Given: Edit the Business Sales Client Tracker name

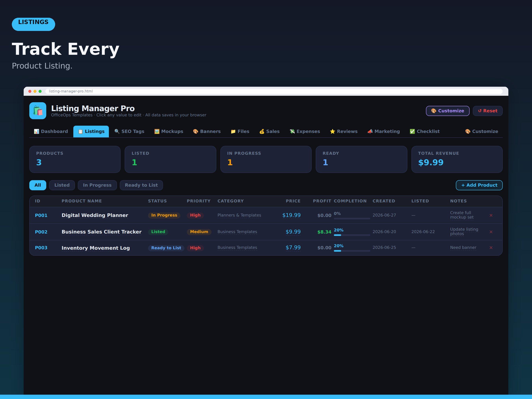Looking at the screenshot, I should [101, 232].
